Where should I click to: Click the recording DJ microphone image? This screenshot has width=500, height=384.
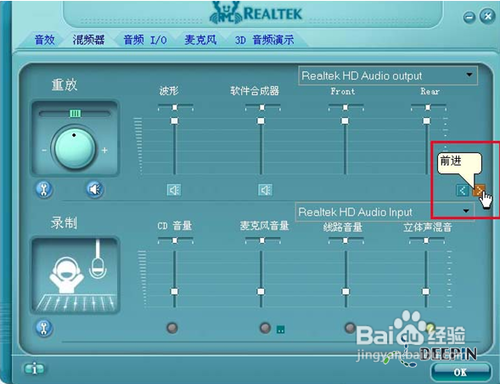[x=75, y=276]
